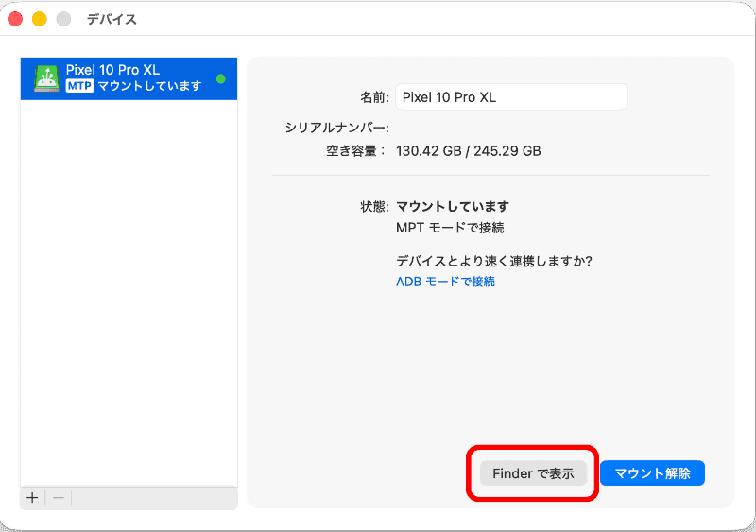Click the 状態 label

click(x=374, y=206)
